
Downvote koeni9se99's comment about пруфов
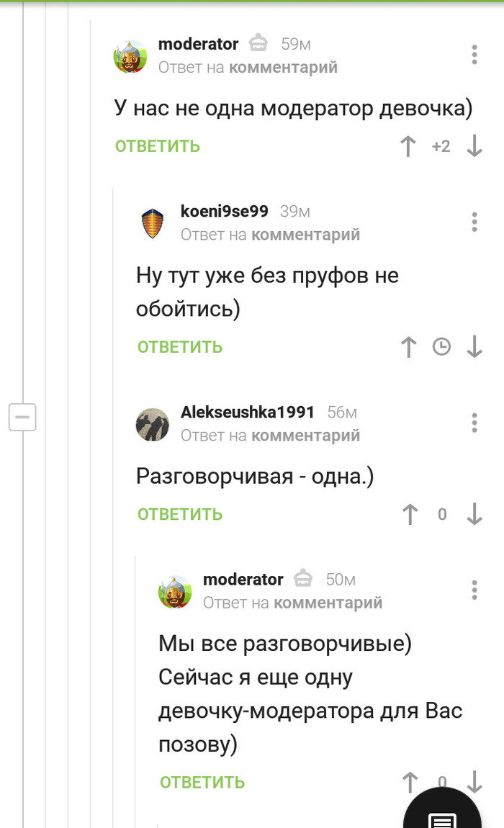pyautogui.click(x=474, y=347)
